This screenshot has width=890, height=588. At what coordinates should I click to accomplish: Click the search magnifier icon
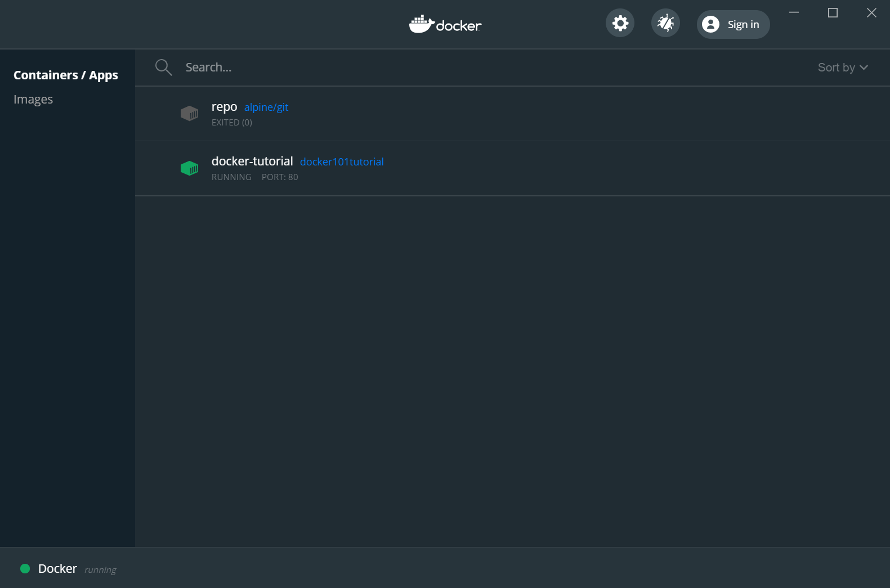(163, 68)
